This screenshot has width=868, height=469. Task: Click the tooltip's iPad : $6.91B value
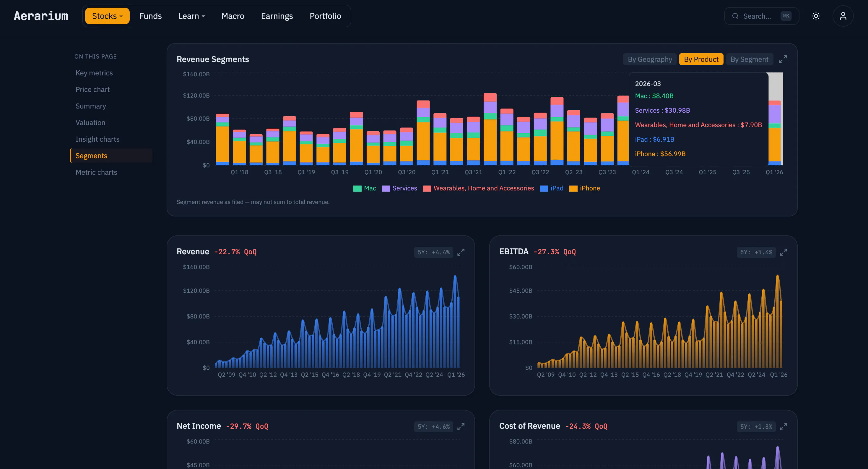[x=654, y=140]
